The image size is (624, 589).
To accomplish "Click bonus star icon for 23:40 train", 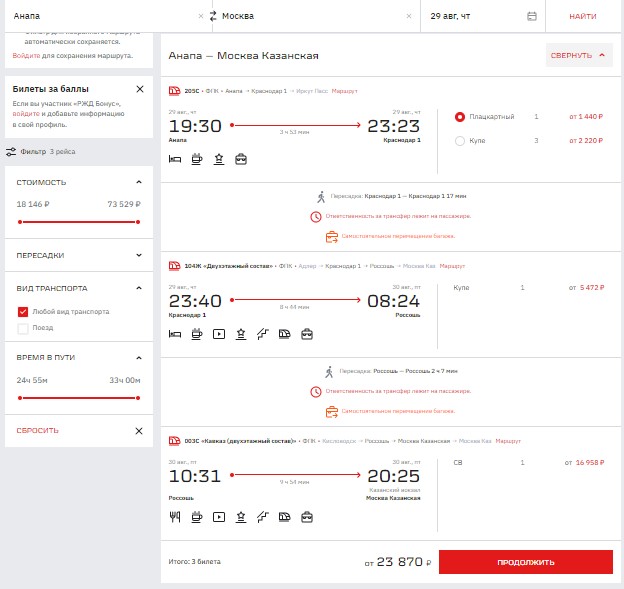I will pos(241,334).
